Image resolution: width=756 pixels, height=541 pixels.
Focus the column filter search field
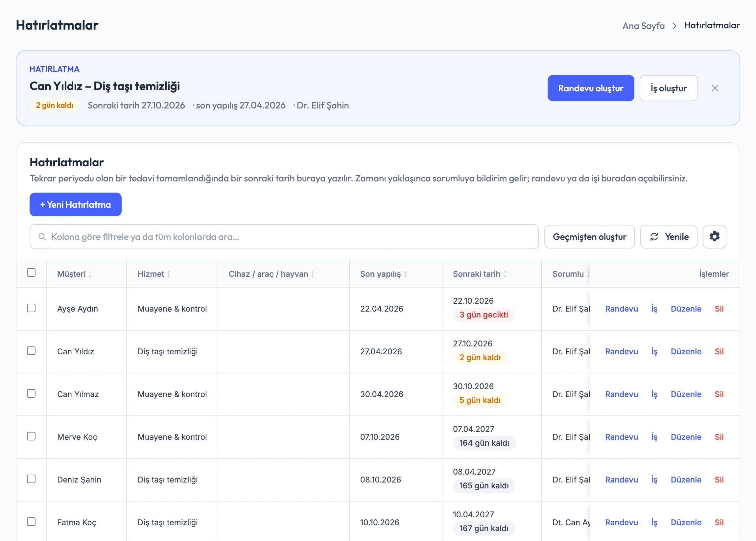coord(284,237)
